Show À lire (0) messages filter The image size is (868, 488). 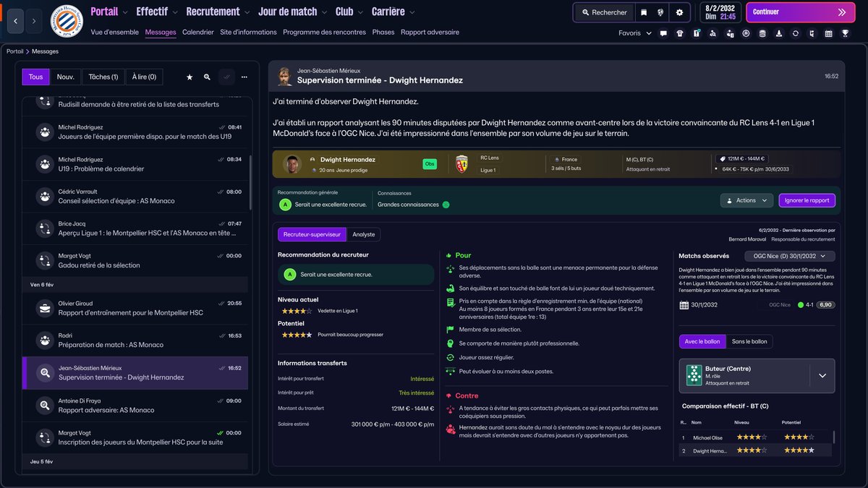pyautogui.click(x=145, y=77)
